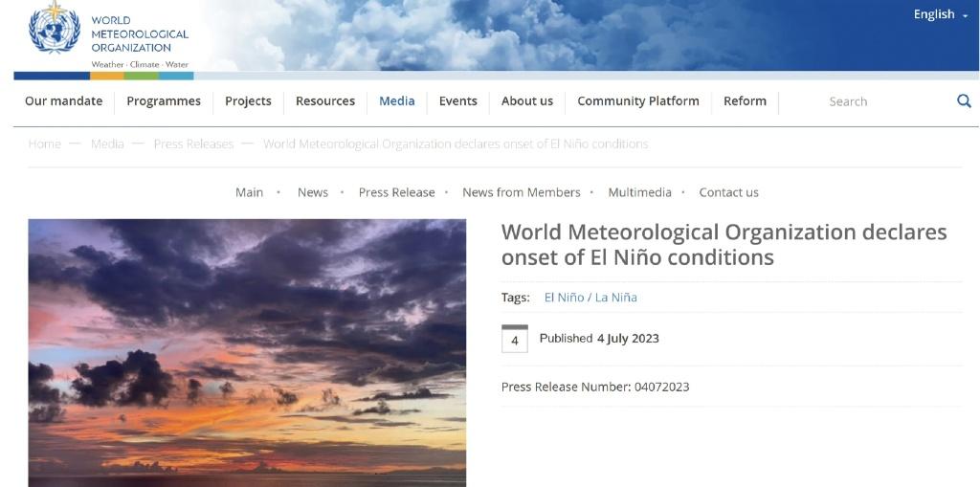Open the English language dropdown
Image resolution: width=980 pixels, height=487 pixels.
[x=940, y=14]
